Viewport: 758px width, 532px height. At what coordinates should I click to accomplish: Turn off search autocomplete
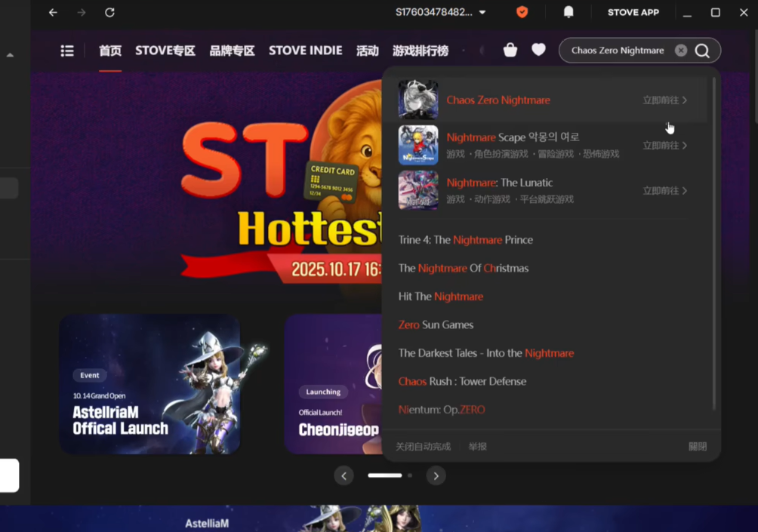423,447
